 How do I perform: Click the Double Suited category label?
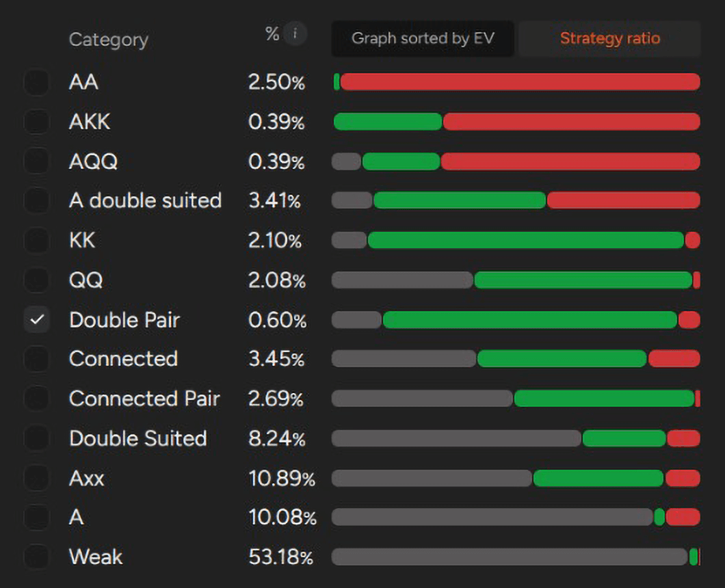tap(137, 438)
